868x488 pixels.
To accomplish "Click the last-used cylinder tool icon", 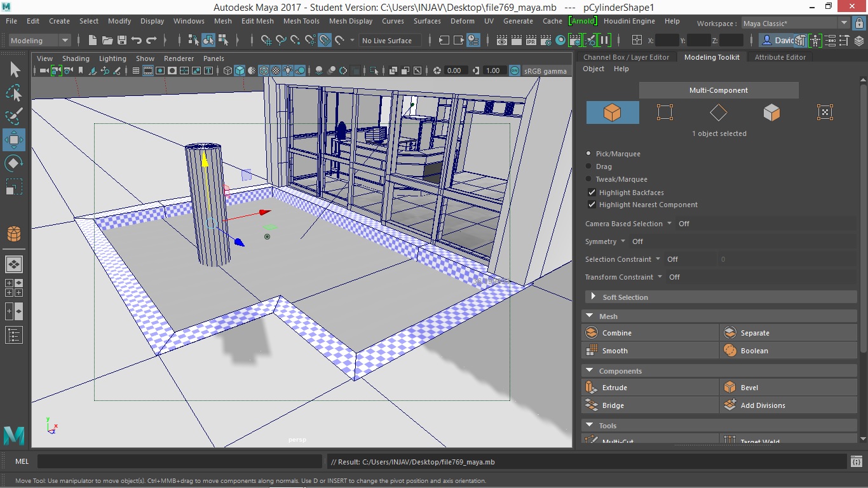I will pos(14,234).
